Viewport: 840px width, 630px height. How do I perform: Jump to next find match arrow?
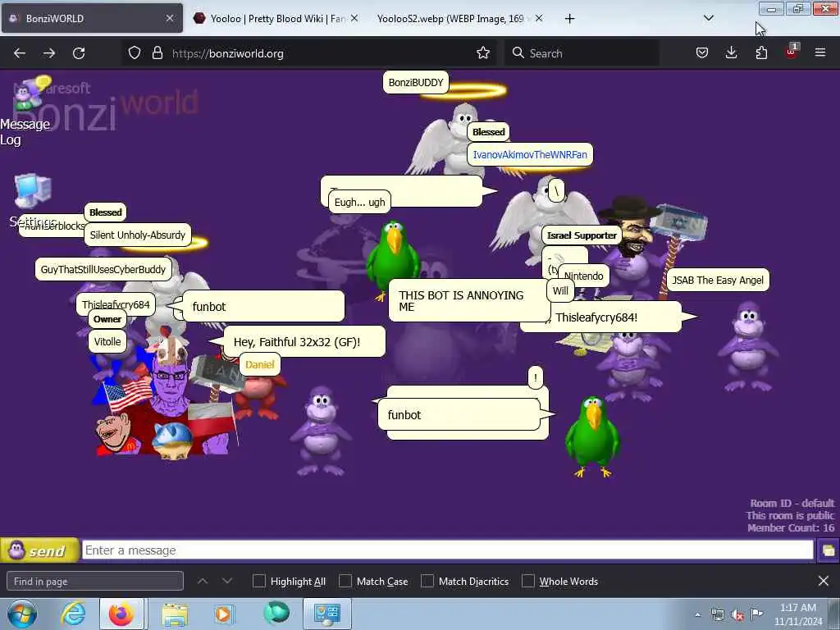[x=227, y=581]
